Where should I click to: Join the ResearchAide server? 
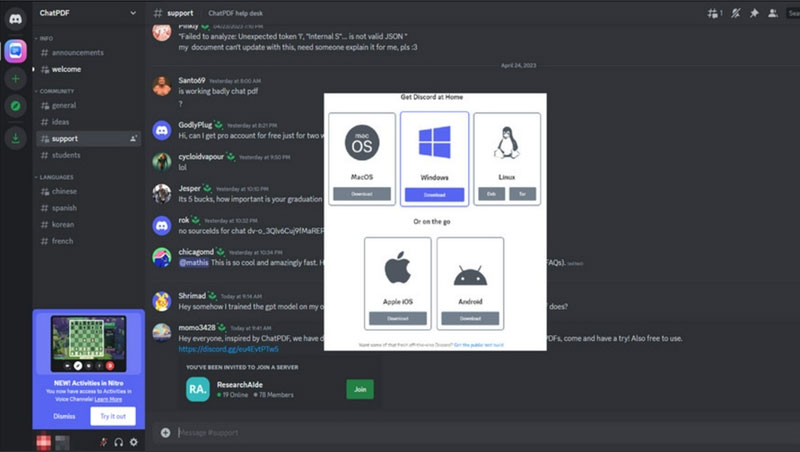[x=359, y=389]
